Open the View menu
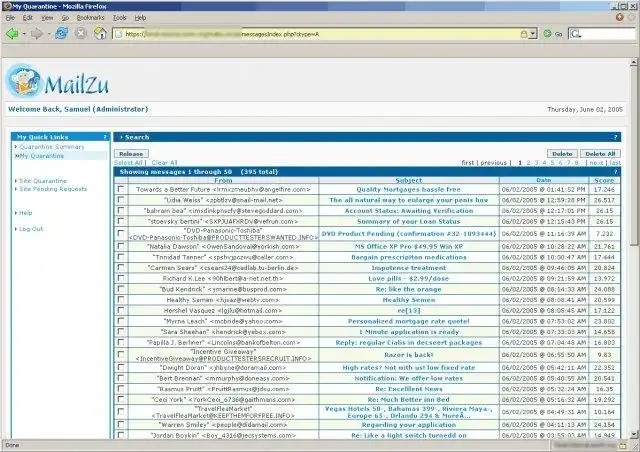Image resolution: width=640 pixels, height=452 pixels. [x=47, y=18]
